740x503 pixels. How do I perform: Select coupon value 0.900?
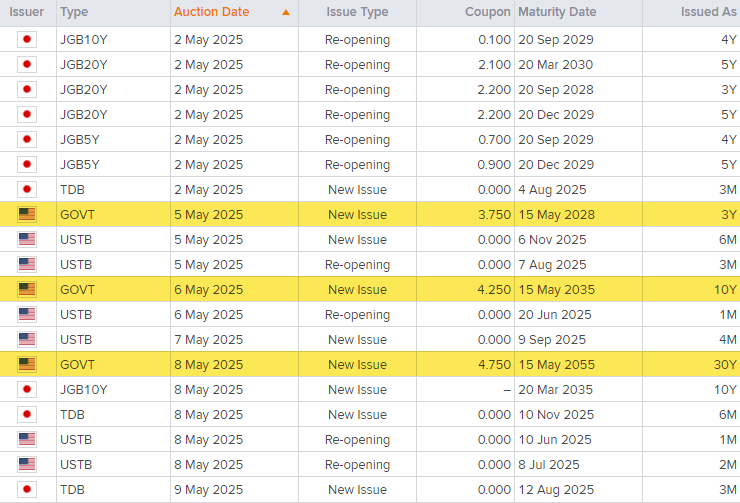(x=494, y=165)
